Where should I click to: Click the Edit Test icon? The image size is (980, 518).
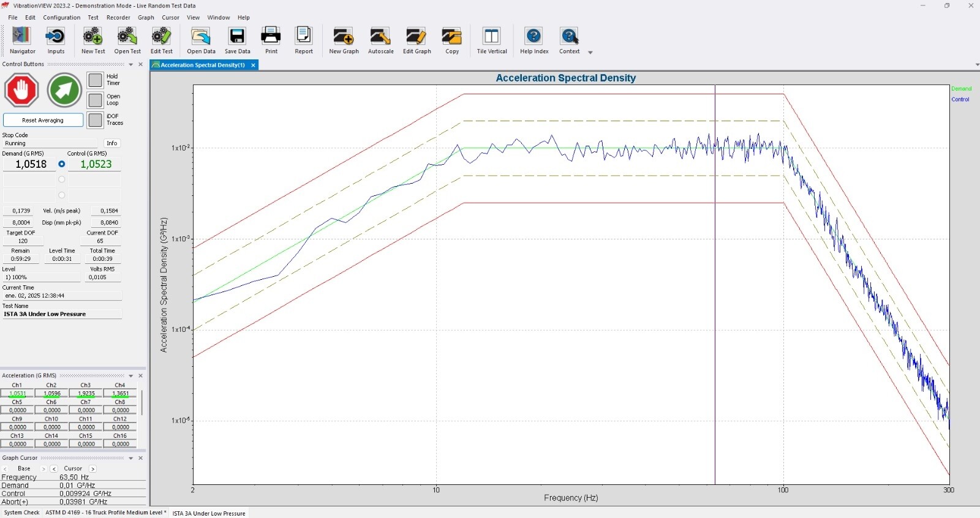[162, 41]
